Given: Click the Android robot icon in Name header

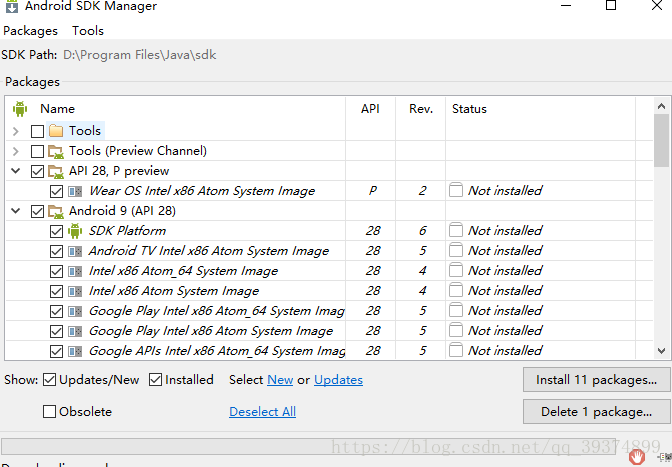Looking at the screenshot, I should point(20,109).
